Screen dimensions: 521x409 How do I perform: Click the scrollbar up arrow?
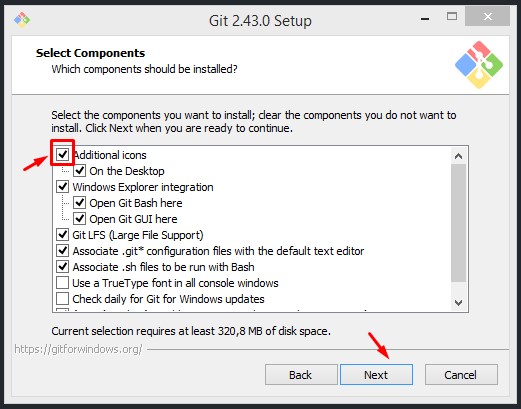click(x=459, y=156)
